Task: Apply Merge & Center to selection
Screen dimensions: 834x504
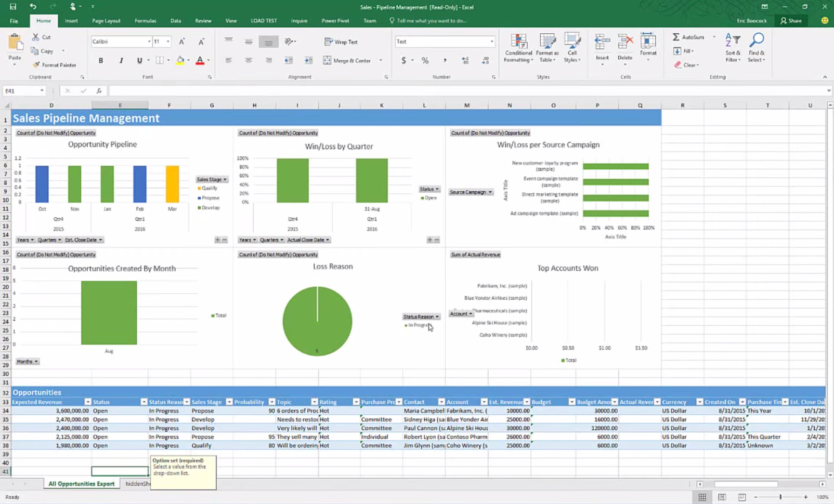Action: [x=347, y=60]
